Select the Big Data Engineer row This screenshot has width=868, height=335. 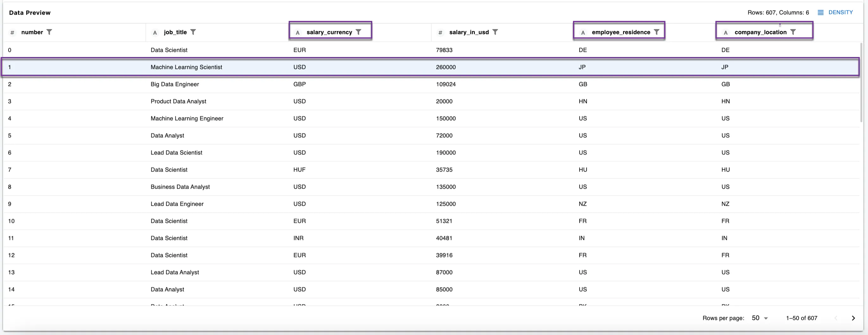click(x=174, y=84)
